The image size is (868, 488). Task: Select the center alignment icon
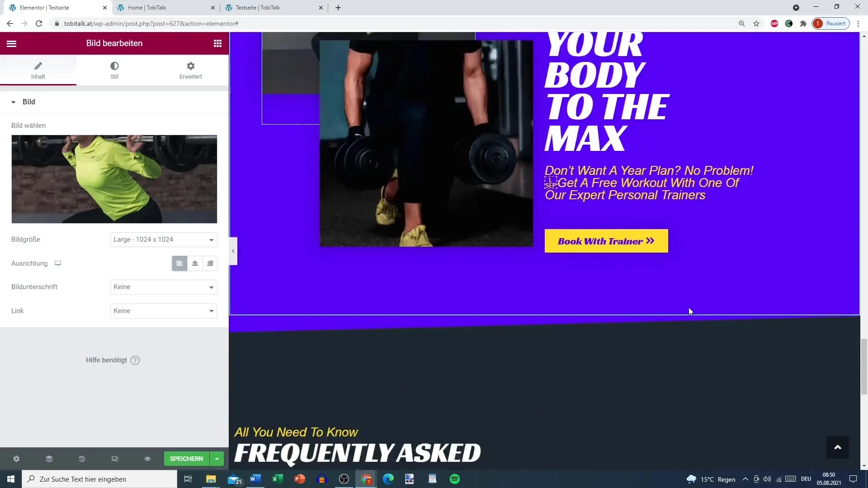click(x=195, y=263)
